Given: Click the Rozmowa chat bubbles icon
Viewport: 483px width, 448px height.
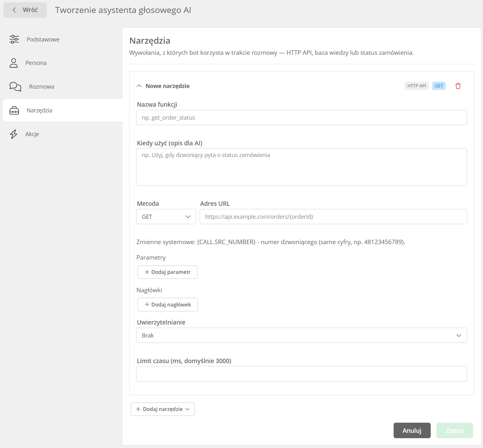Looking at the screenshot, I should (x=15, y=86).
